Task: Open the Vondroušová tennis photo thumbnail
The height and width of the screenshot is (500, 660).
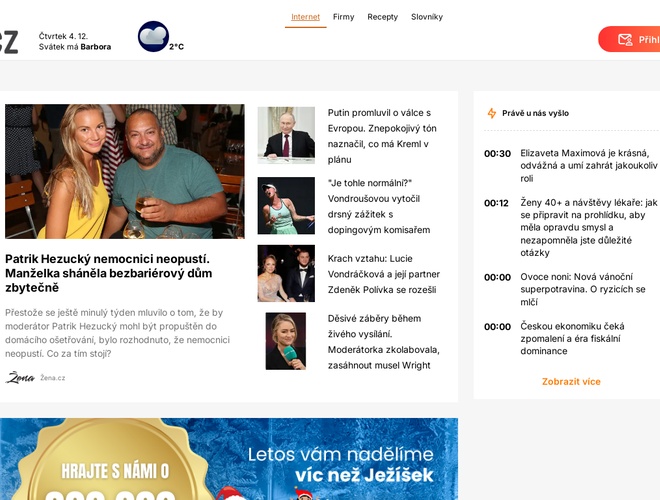Action: (x=286, y=205)
